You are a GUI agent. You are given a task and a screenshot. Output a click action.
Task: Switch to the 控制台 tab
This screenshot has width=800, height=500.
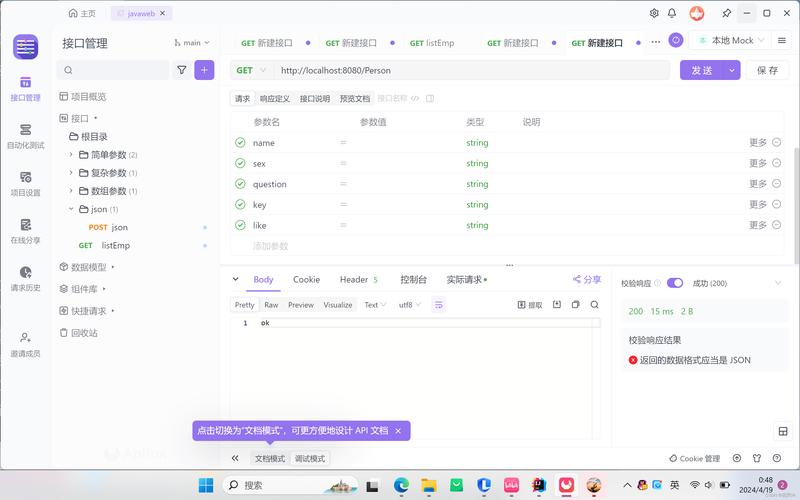413,280
